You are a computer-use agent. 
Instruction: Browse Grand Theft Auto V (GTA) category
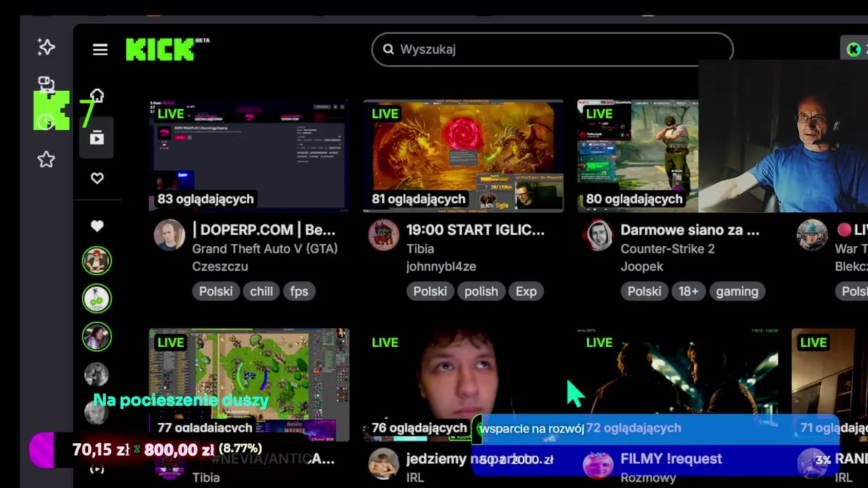[x=264, y=249]
